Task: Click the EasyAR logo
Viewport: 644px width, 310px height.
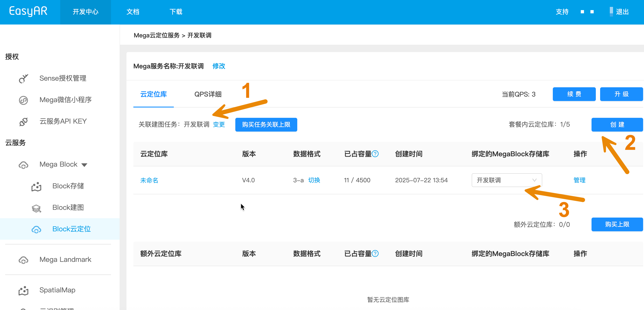Action: (28, 11)
